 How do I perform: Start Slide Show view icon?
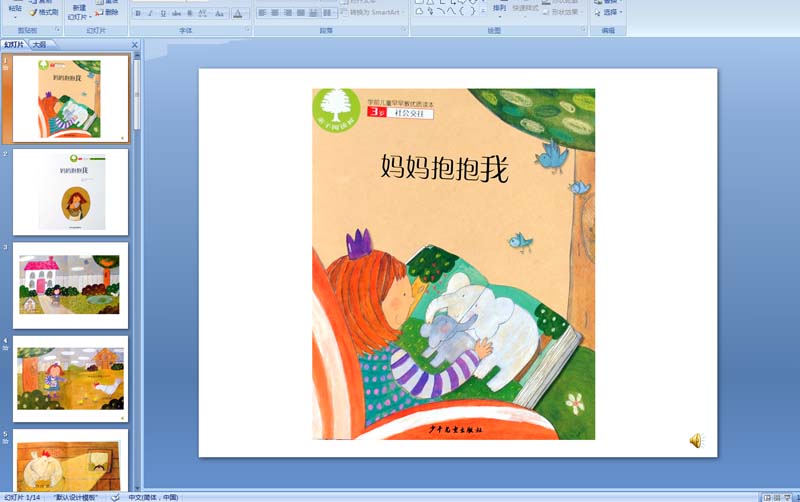(788, 497)
